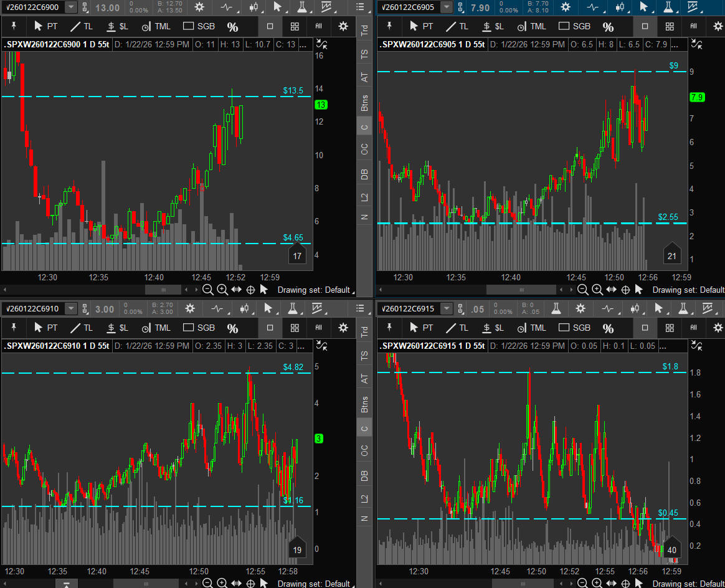Expand symbol dropdown for C6915
The image size is (725, 588).
[x=447, y=308]
